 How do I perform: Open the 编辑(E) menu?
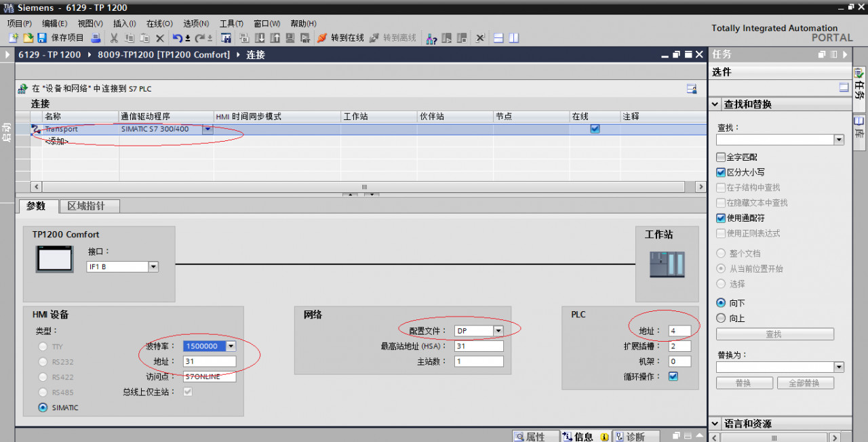(x=55, y=23)
